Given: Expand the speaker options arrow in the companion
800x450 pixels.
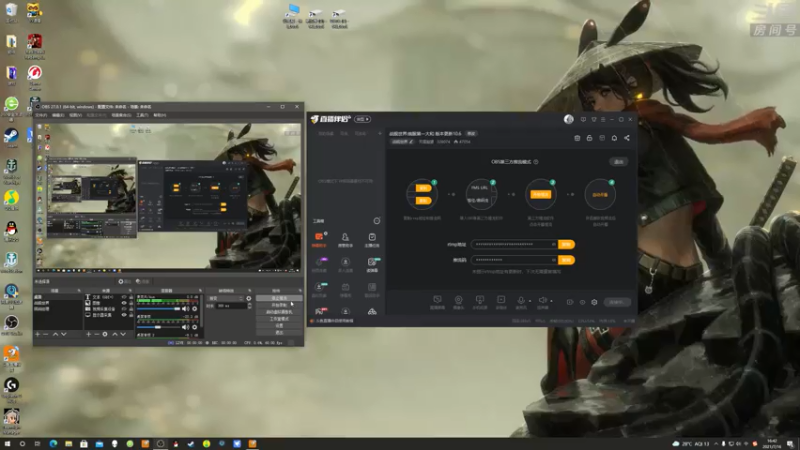Looking at the screenshot, I should point(552,301).
